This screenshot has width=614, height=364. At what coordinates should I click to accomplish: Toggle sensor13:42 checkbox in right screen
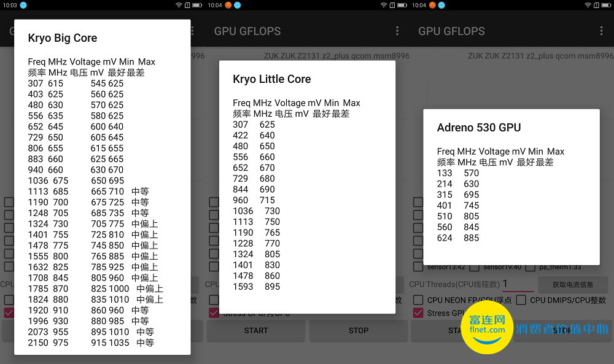click(x=418, y=267)
